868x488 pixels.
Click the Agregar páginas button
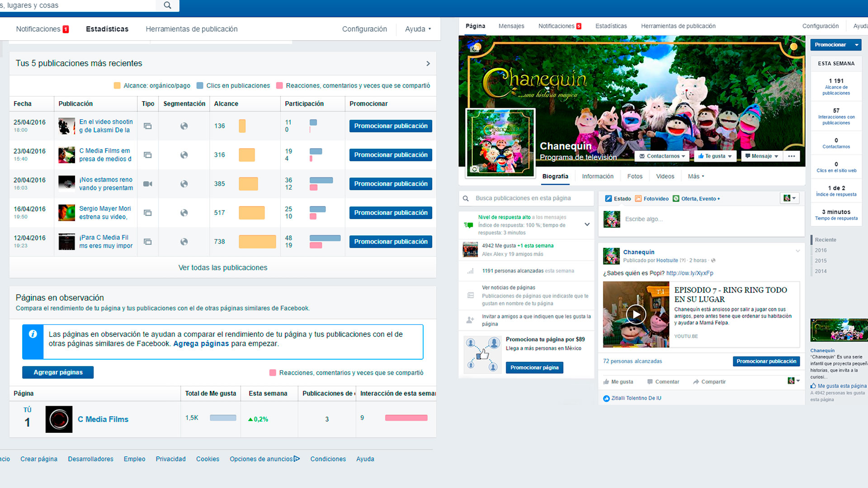click(x=58, y=372)
